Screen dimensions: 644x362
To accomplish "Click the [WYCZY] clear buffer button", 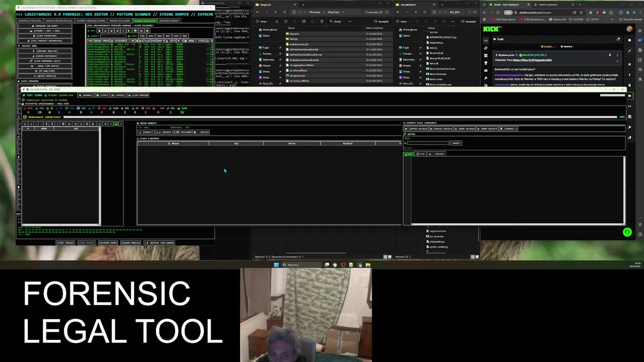I will pyautogui.click(x=201, y=132).
